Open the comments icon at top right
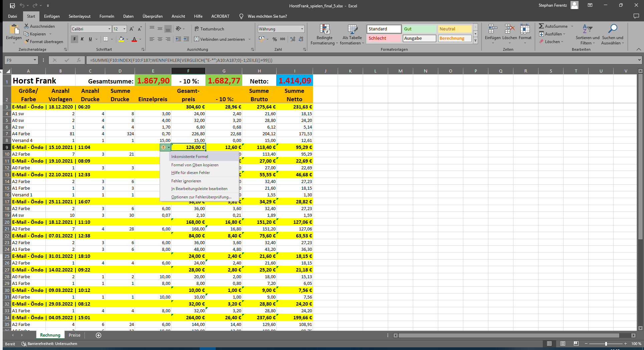 pos(636,16)
